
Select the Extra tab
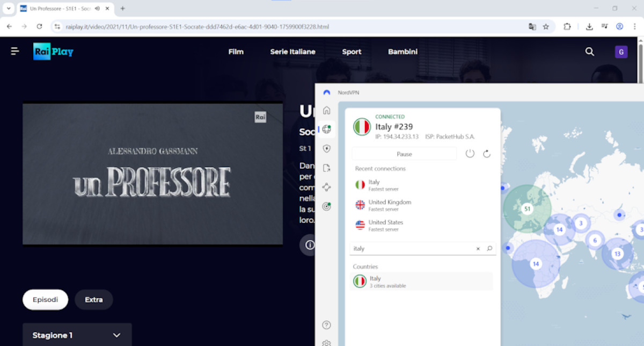coord(93,300)
